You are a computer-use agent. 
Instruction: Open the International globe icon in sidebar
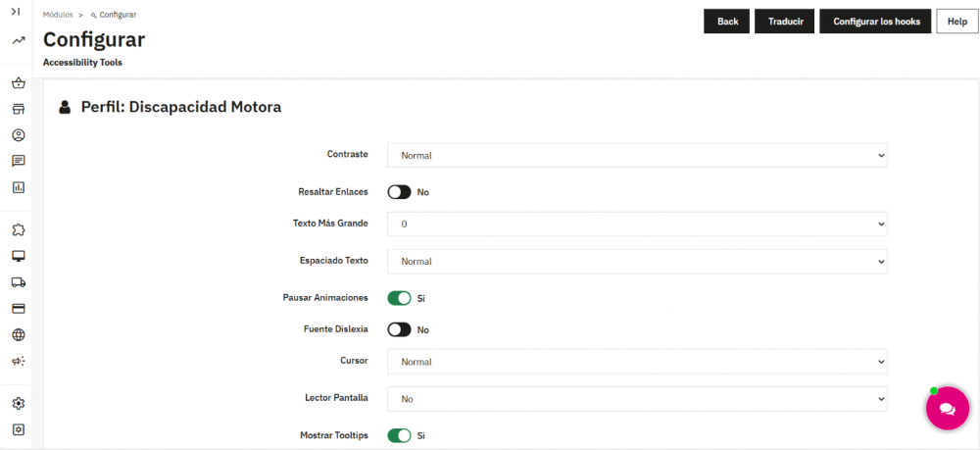click(18, 335)
